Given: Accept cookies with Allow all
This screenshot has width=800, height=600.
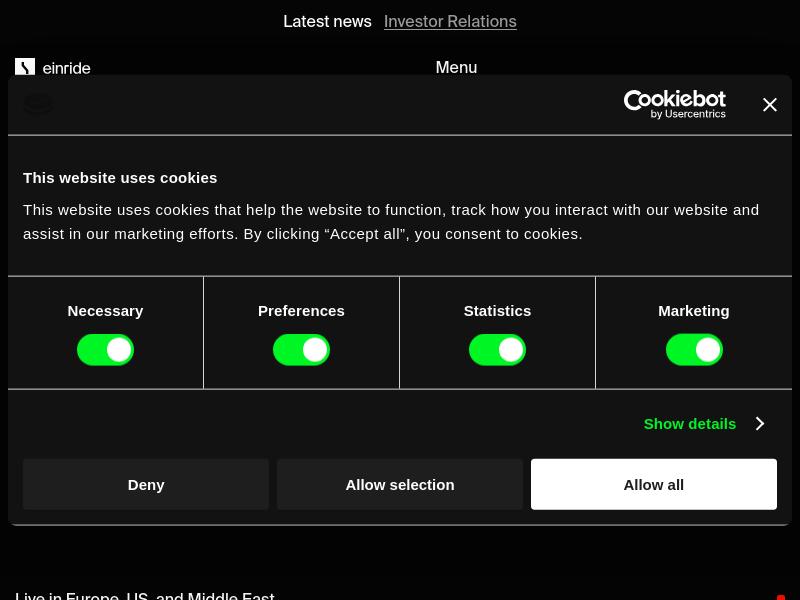Looking at the screenshot, I should tap(654, 484).
